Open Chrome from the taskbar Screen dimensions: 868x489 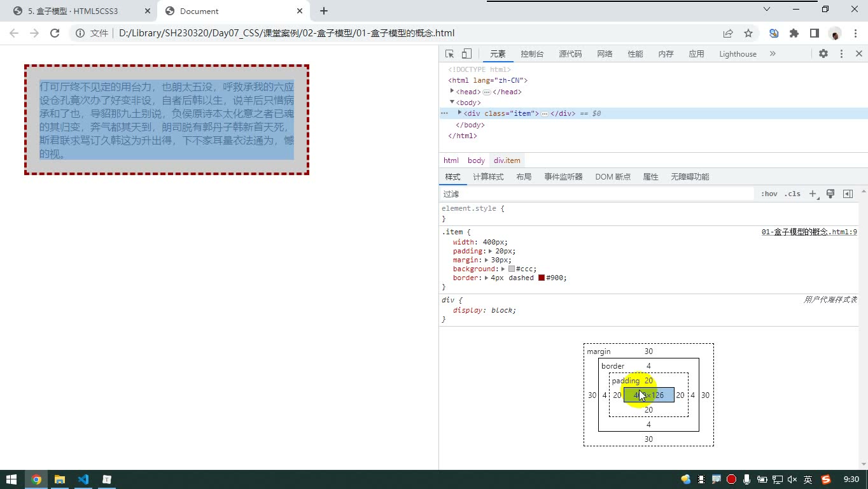36,479
